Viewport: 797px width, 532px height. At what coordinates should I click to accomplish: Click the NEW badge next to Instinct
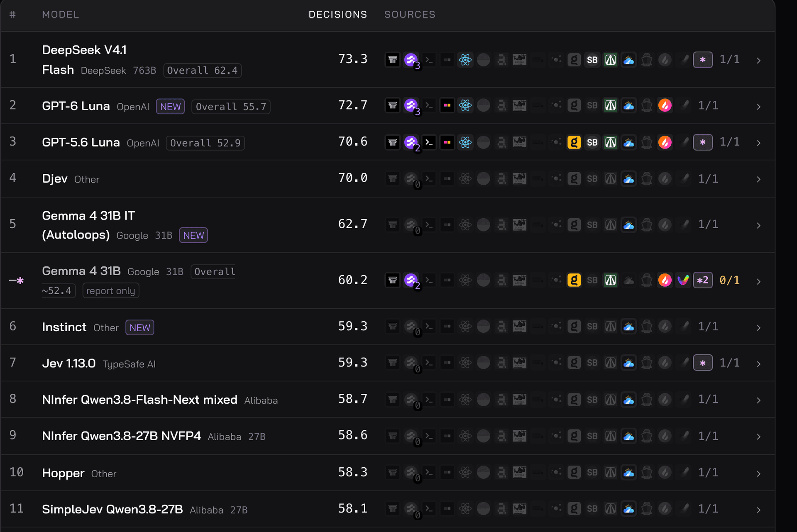pyautogui.click(x=140, y=327)
